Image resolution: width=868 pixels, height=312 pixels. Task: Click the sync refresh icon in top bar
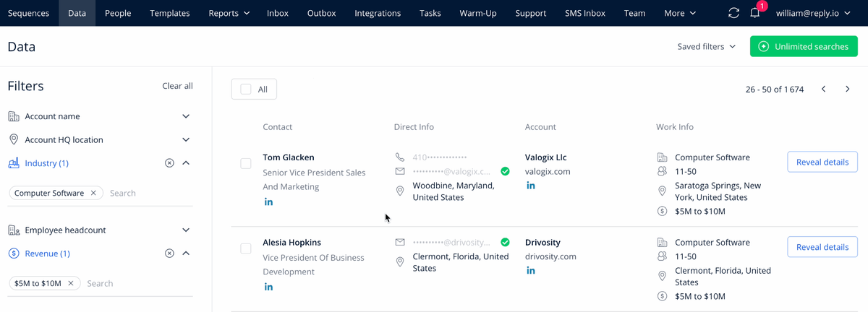[x=733, y=13]
